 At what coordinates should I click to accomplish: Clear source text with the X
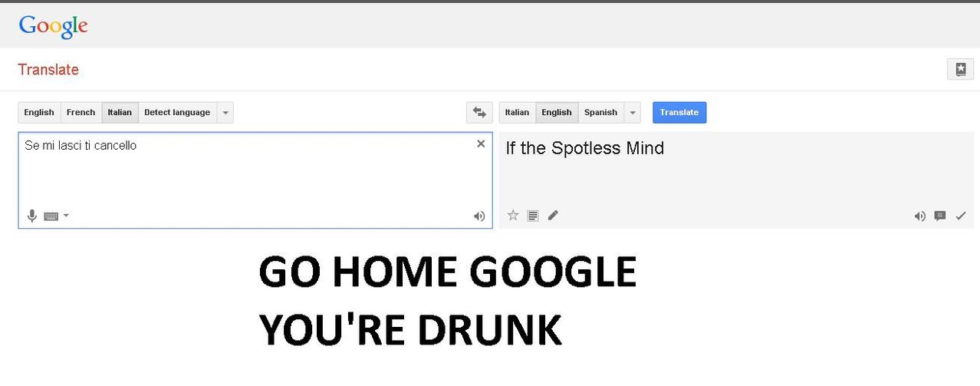(481, 144)
